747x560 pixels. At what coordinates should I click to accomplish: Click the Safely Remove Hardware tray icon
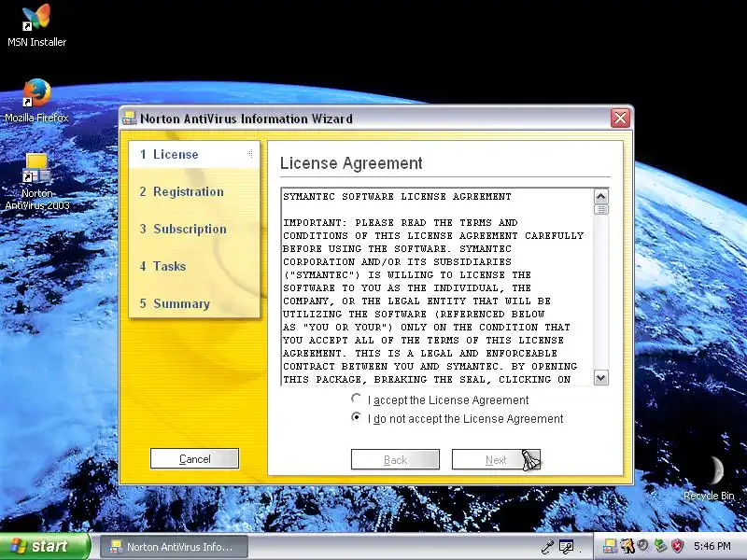(x=660, y=546)
